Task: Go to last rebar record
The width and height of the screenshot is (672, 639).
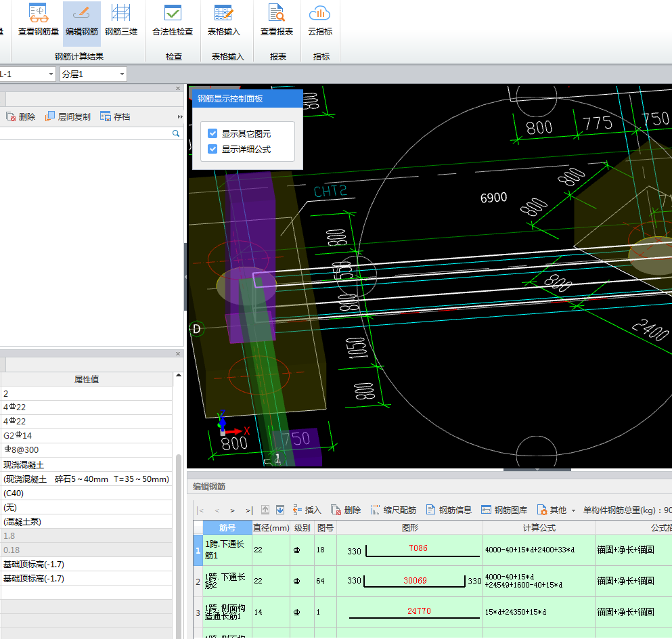Action: point(249,510)
